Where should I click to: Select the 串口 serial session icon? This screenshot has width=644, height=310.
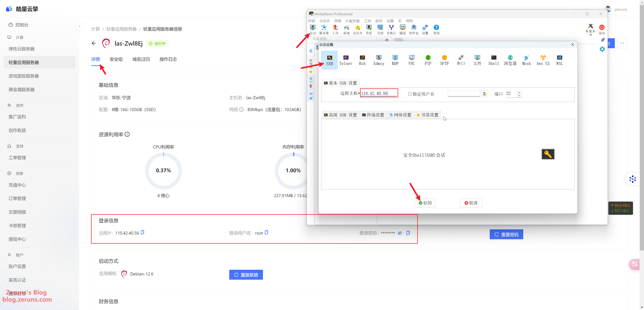(461, 60)
